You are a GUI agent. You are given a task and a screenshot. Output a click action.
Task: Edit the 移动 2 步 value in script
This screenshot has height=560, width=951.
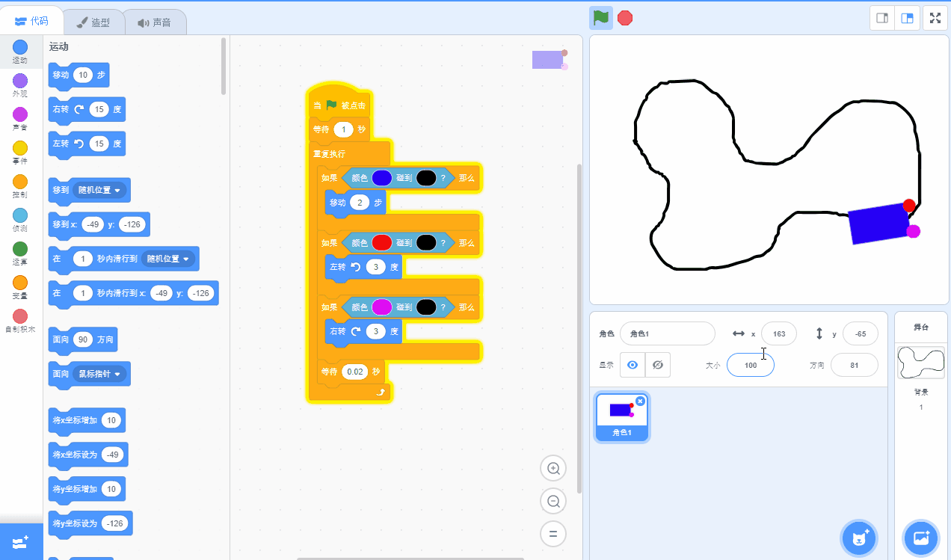pos(360,203)
